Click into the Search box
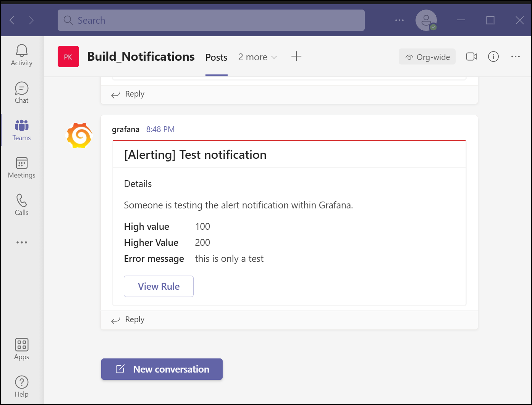This screenshot has width=532, height=405. click(211, 20)
